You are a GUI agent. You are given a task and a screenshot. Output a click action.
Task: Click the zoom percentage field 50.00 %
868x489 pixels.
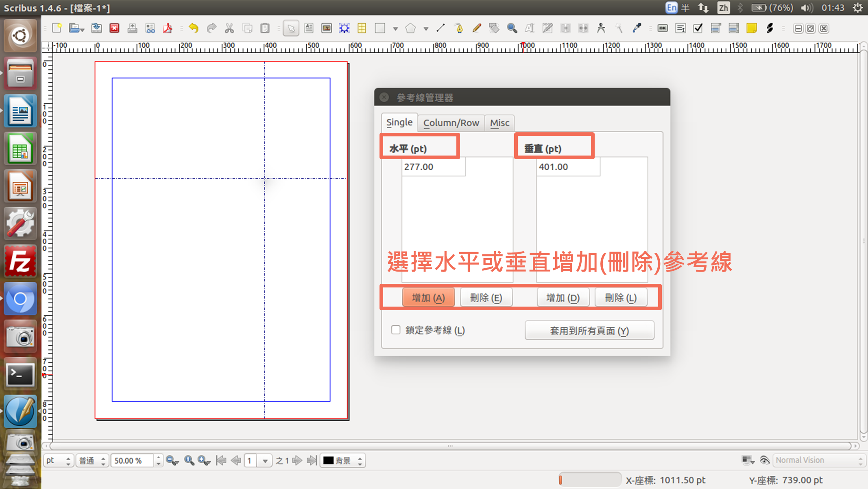pyautogui.click(x=133, y=460)
